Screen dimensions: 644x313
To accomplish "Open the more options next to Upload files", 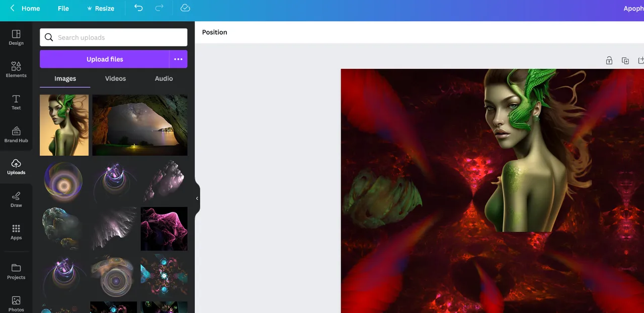I will (x=178, y=59).
